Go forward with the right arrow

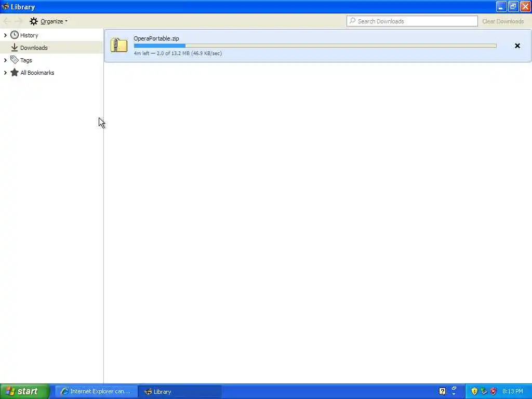[x=19, y=21]
